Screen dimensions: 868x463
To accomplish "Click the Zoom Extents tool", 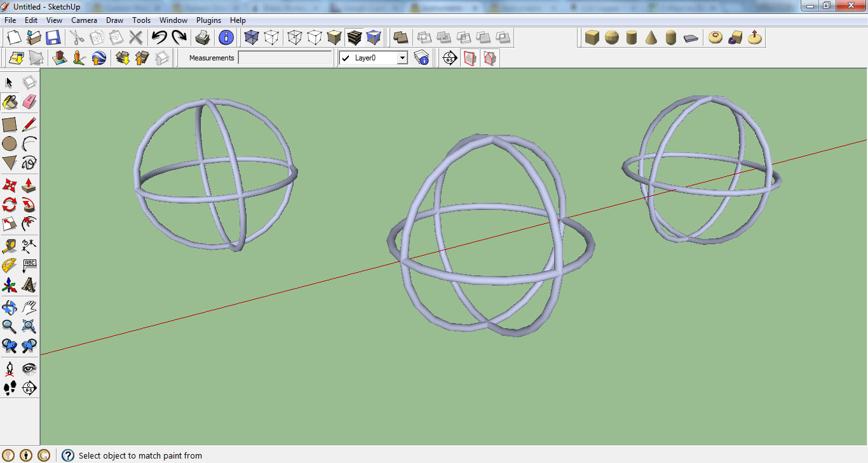I will click(x=29, y=327).
